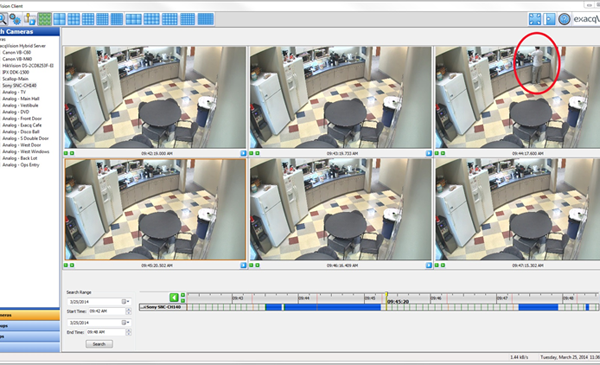The width and height of the screenshot is (600, 365).
Task: Select the 09:44:17 AM thumbnail with person
Action: [517, 97]
